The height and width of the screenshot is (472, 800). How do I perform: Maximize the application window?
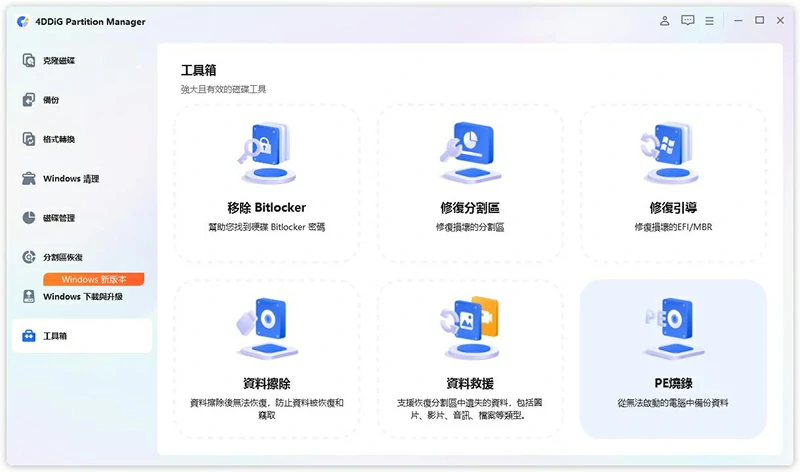point(759,20)
